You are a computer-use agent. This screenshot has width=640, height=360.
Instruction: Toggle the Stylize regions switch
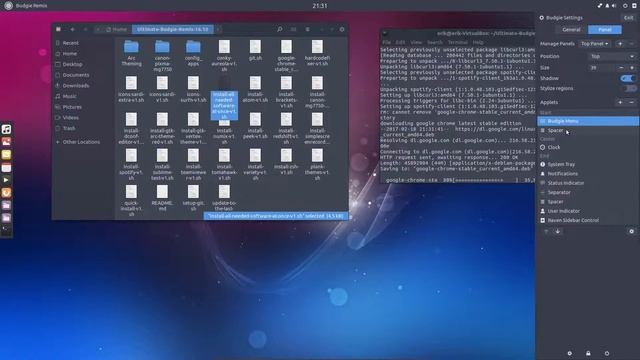(630, 88)
